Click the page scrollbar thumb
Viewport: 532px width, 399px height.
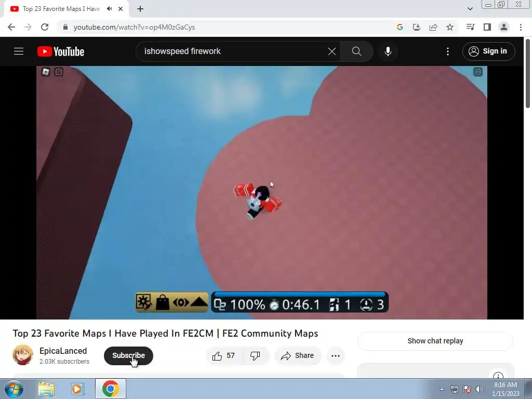point(528,74)
